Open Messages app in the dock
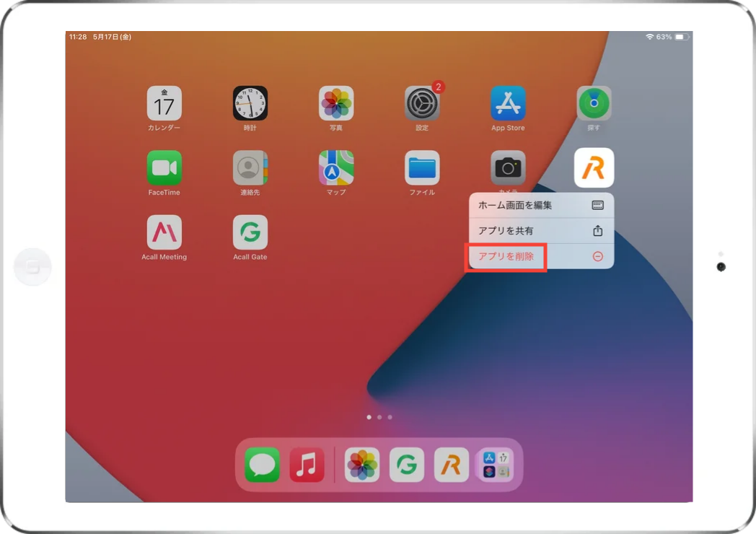 coord(262,465)
